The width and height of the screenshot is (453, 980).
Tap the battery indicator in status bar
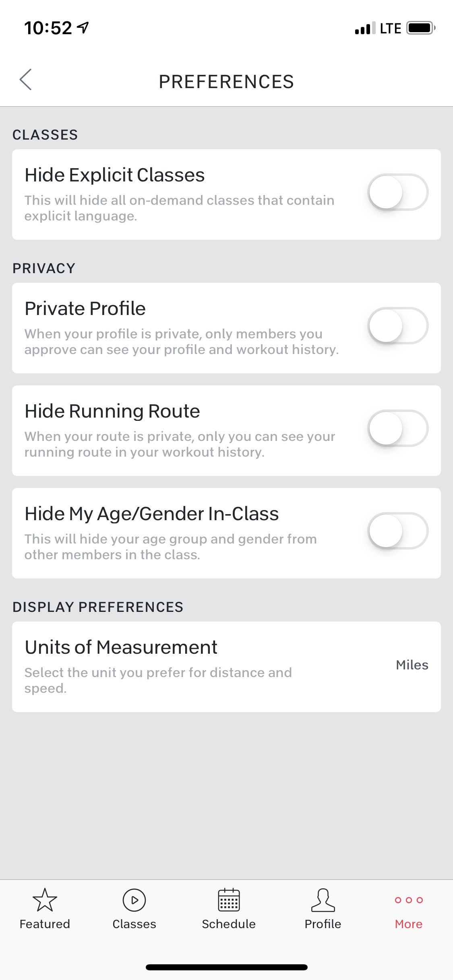421,28
